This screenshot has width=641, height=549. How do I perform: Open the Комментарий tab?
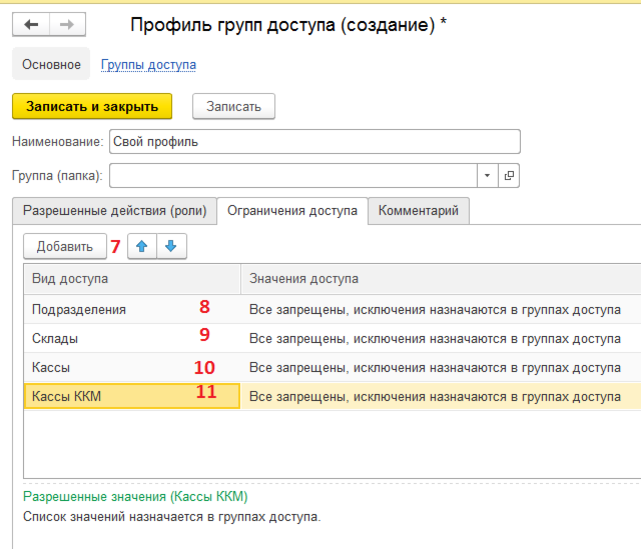tap(419, 211)
